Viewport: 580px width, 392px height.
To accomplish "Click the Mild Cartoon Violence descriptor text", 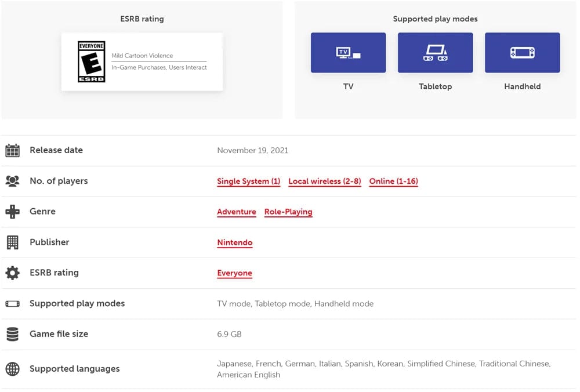I will tap(142, 56).
